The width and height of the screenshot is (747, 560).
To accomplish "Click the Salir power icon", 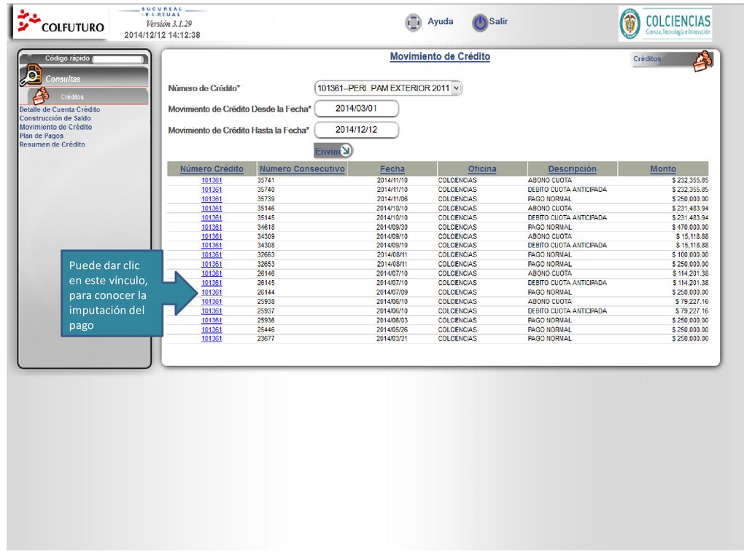I will pos(480,23).
